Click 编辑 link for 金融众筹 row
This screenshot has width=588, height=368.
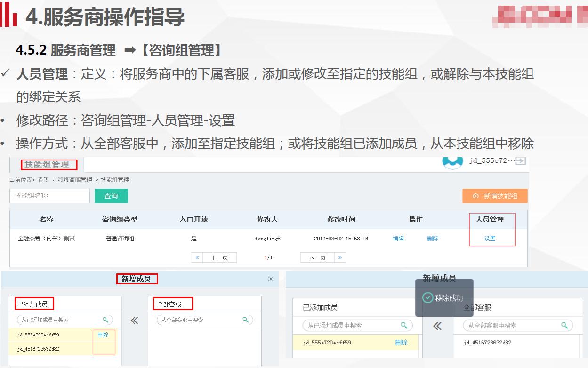(x=398, y=239)
